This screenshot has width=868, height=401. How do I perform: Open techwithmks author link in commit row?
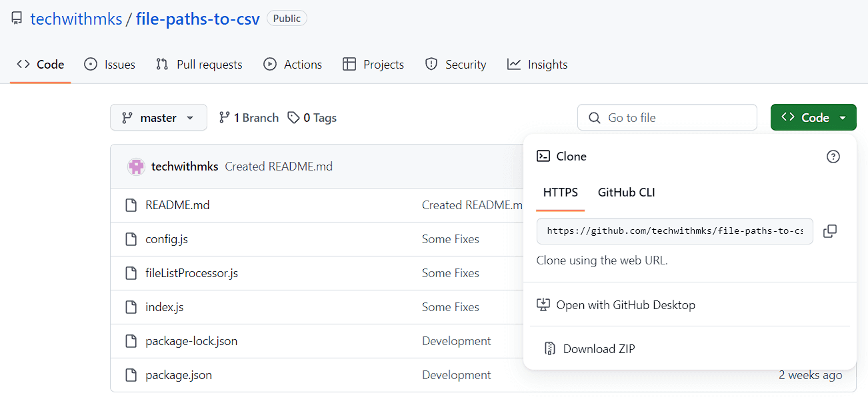coord(185,167)
